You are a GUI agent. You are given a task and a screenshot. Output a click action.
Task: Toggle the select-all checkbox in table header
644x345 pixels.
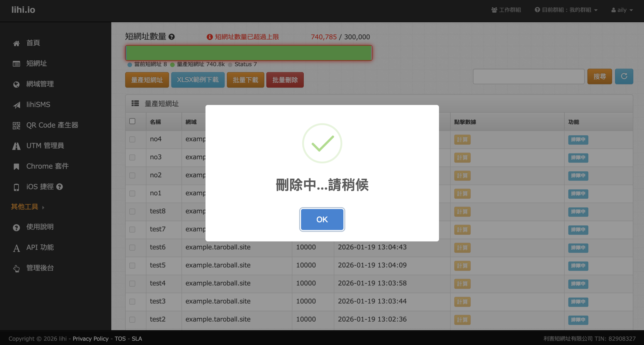(132, 121)
